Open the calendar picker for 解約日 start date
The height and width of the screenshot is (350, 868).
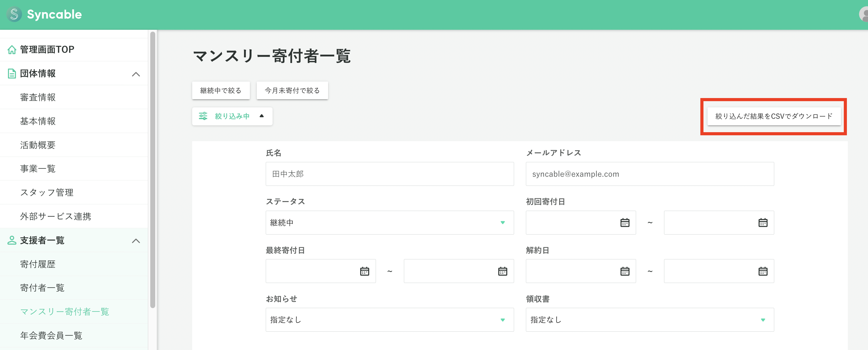coord(625,271)
